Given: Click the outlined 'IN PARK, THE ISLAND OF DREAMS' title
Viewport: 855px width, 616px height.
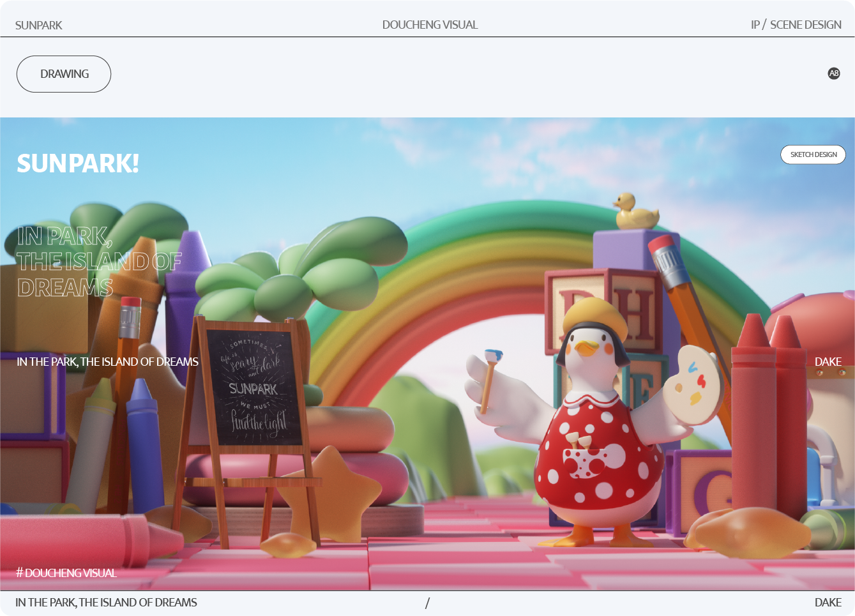Looking at the screenshot, I should point(99,262).
